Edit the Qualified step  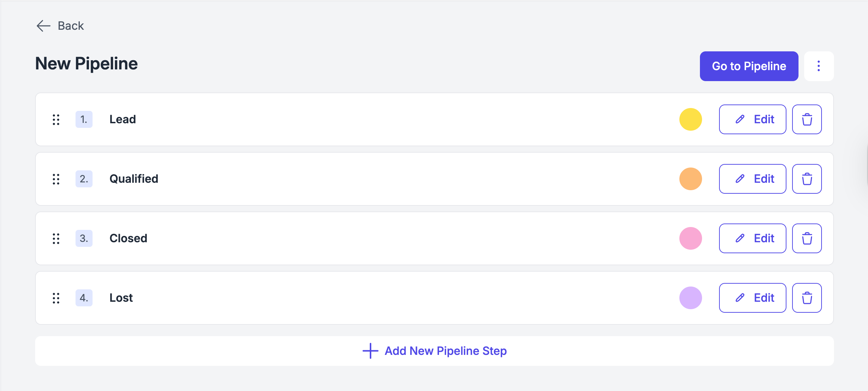pos(752,179)
